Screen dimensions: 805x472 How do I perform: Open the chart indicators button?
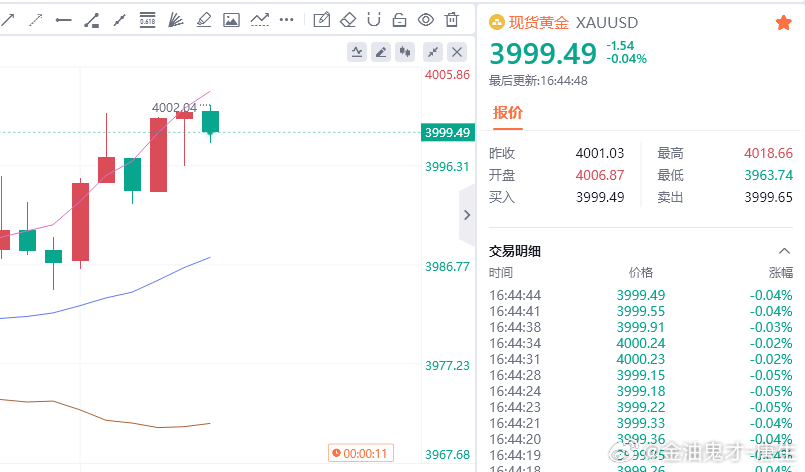(x=357, y=52)
